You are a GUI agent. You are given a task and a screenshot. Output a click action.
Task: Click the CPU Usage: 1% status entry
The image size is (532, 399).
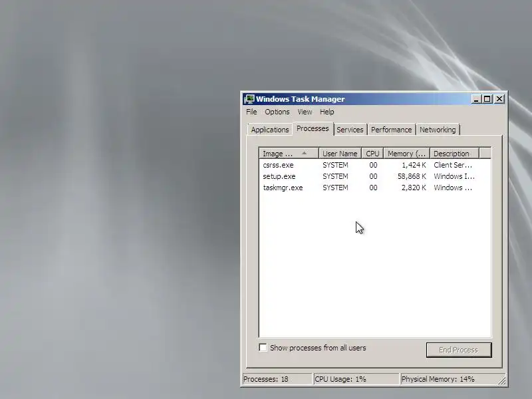(x=356, y=379)
